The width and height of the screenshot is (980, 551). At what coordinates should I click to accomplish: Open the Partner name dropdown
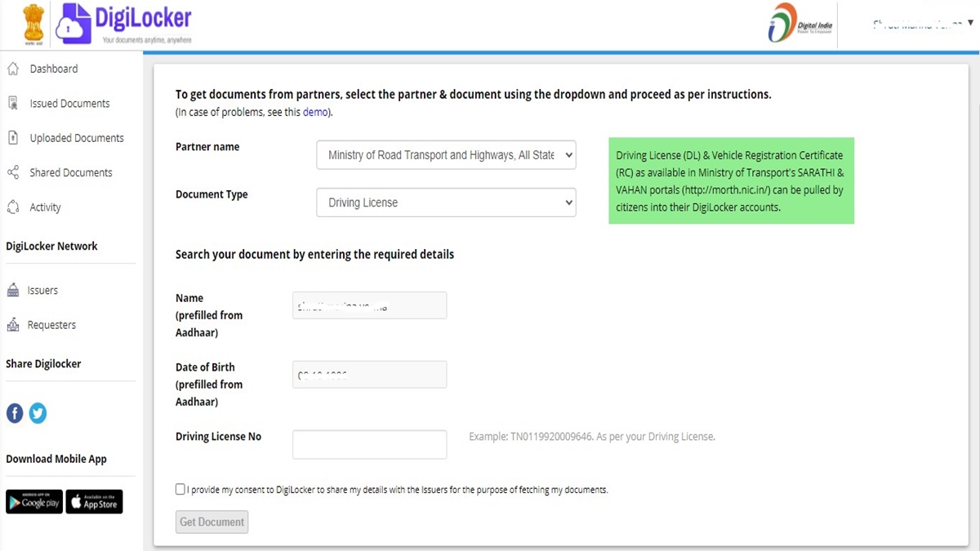point(446,155)
